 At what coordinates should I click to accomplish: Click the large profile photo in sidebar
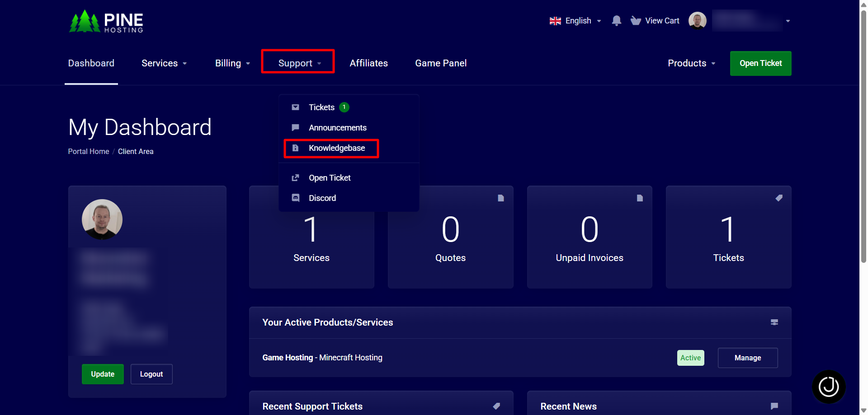[x=102, y=219]
